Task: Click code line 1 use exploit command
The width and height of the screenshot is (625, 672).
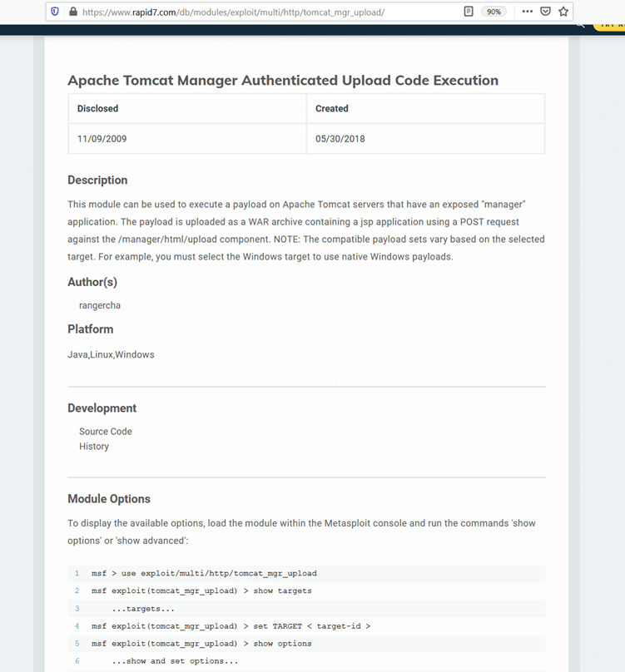Action: pos(204,573)
